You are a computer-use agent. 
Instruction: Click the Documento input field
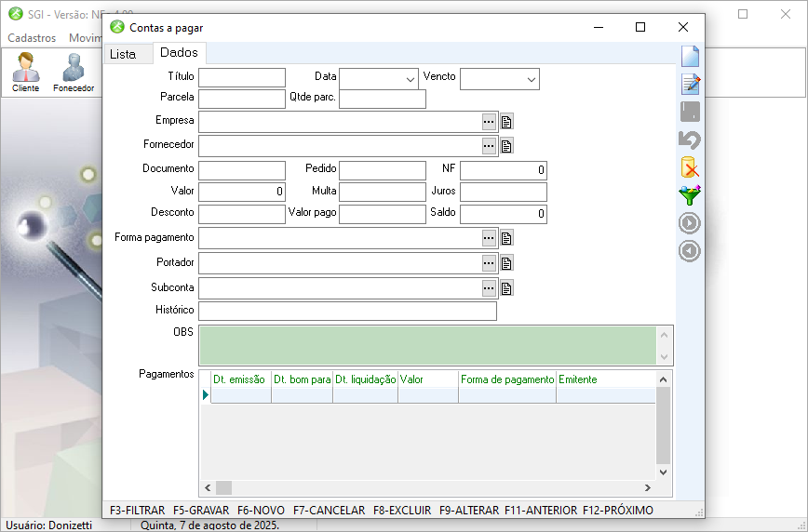(242, 170)
